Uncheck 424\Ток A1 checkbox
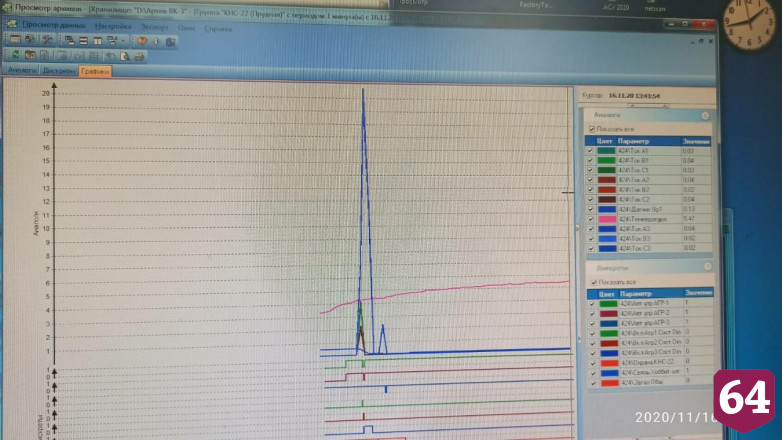Screen dimensions: 782x440 590,151
